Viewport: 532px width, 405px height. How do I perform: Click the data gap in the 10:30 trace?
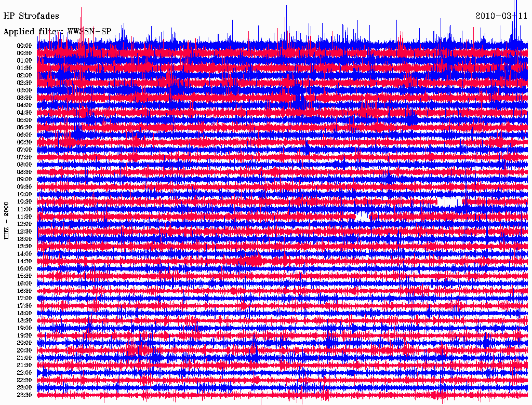[x=449, y=202]
